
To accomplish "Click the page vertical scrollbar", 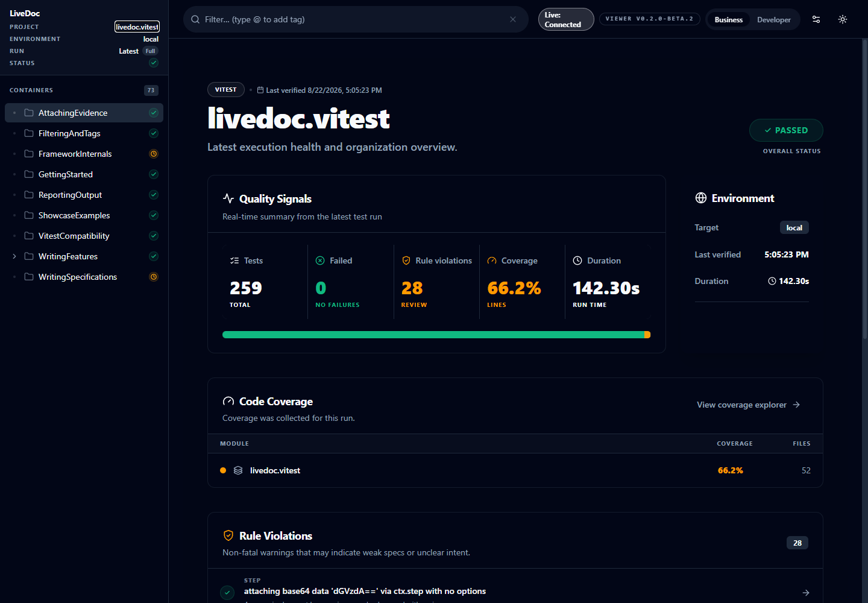I will click(865, 189).
